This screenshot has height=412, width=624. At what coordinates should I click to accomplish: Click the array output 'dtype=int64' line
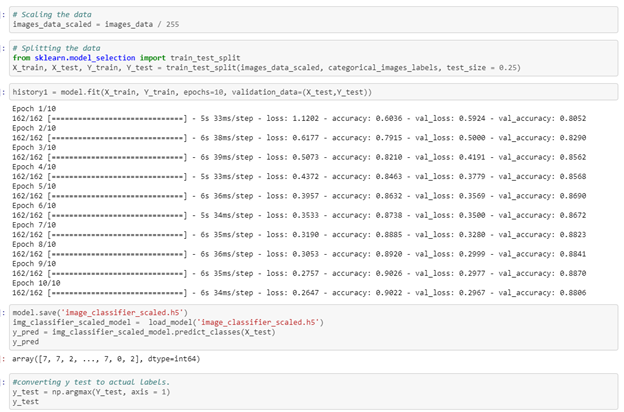tap(106, 359)
